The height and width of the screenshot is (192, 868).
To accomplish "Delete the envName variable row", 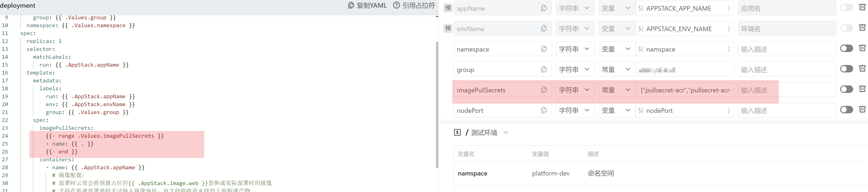I will 862,28.
